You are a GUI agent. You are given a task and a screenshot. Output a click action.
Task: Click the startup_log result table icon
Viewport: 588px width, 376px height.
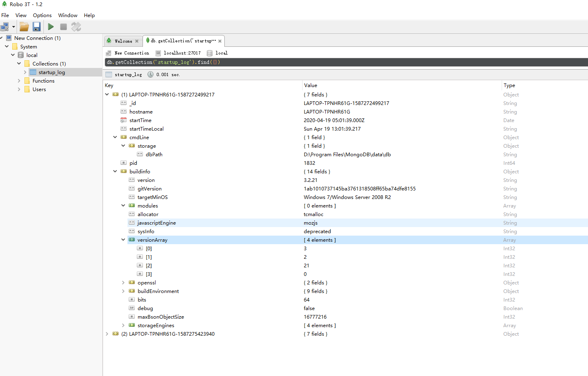[x=109, y=74]
